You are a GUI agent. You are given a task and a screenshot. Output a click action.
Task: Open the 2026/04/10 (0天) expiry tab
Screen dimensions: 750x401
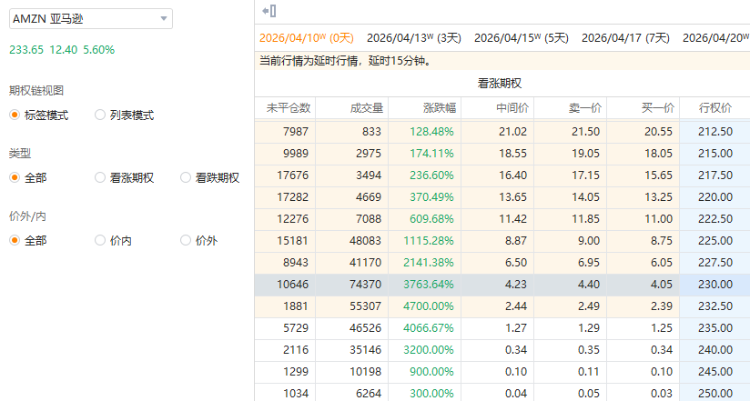tap(307, 38)
